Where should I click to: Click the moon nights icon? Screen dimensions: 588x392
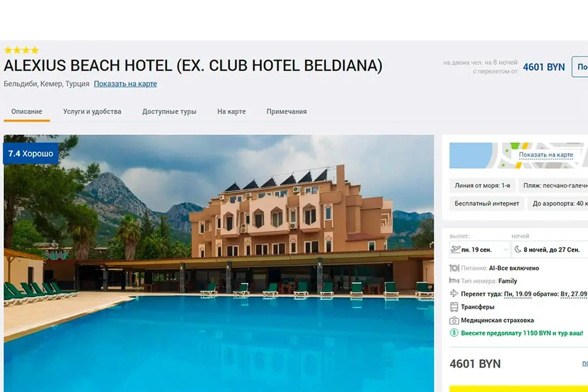tap(518, 249)
